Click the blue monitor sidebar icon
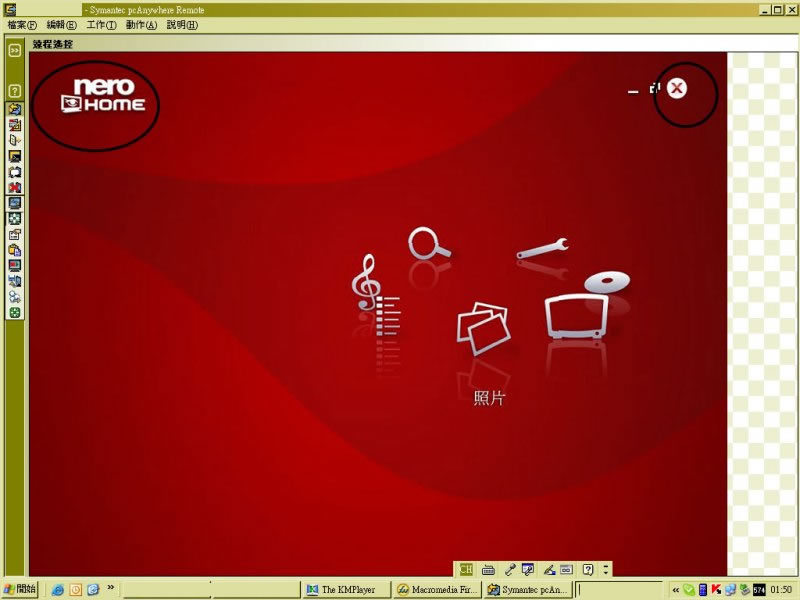Viewport: 800px width, 600px height. click(x=15, y=203)
